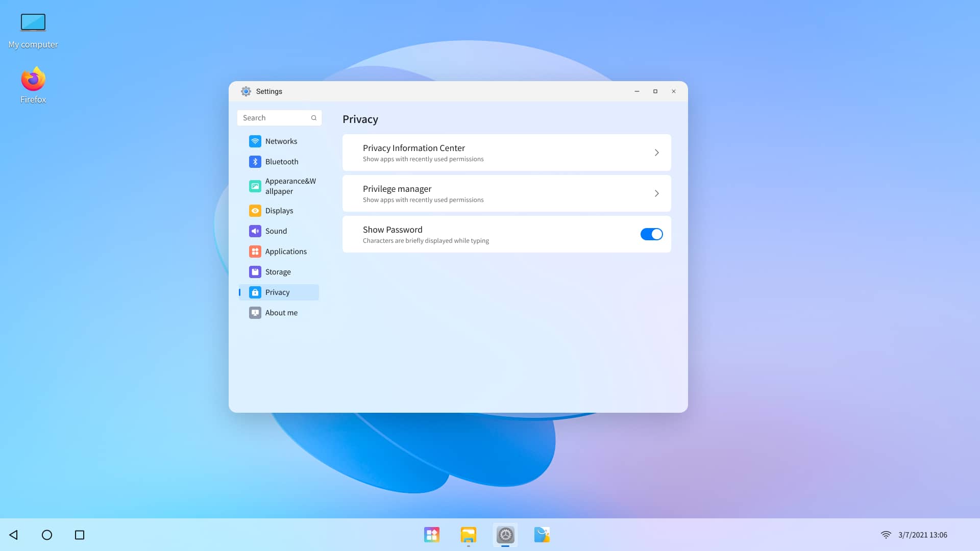Image resolution: width=980 pixels, height=551 pixels.
Task: Select the Sound settings icon
Action: pos(255,231)
